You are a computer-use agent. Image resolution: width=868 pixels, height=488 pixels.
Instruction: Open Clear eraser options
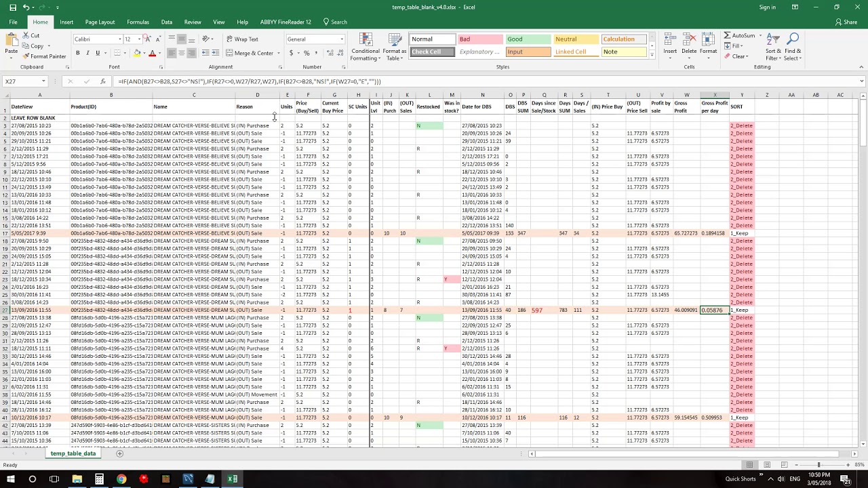736,56
